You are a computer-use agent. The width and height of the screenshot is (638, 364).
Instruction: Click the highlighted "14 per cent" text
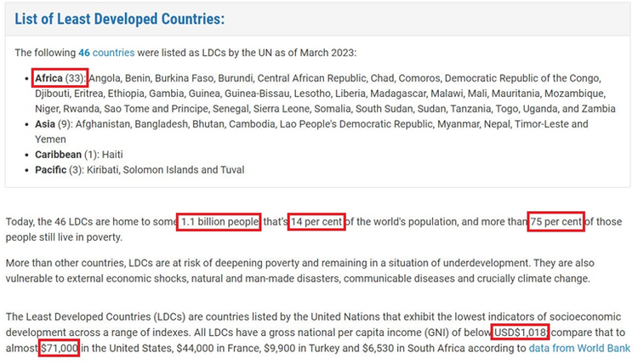click(316, 222)
